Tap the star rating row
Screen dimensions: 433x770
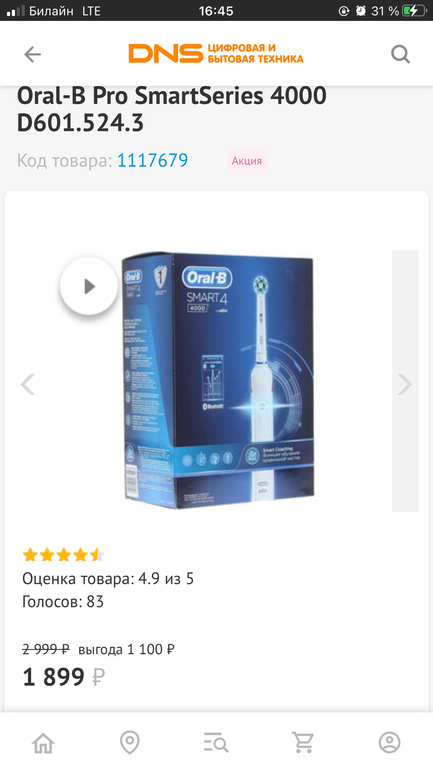coord(63,555)
